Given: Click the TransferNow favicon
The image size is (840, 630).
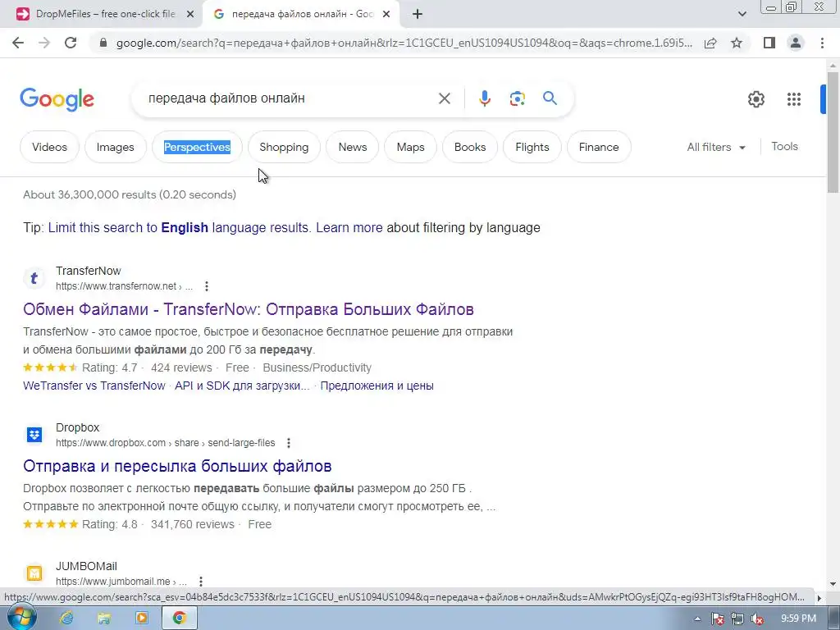Looking at the screenshot, I should (x=34, y=278).
